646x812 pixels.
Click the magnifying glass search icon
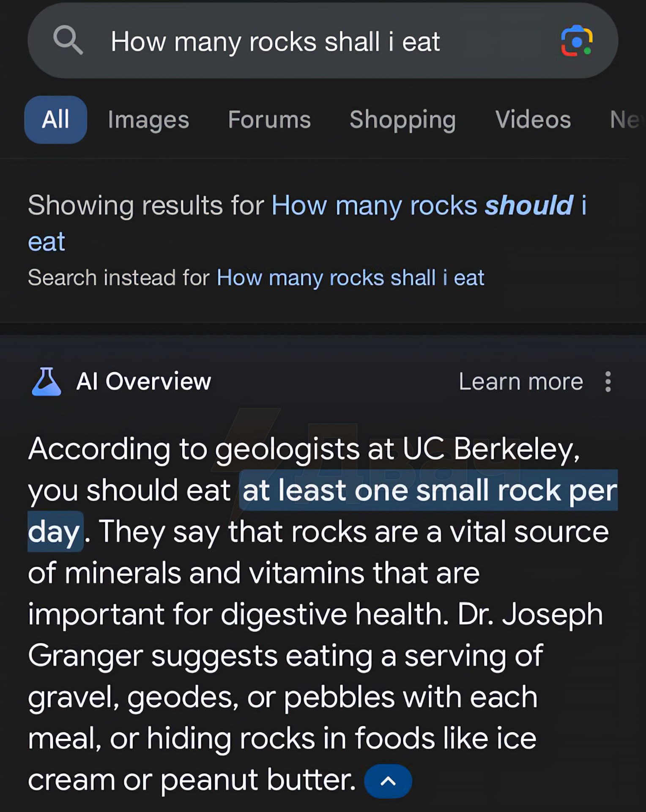pos(68,40)
